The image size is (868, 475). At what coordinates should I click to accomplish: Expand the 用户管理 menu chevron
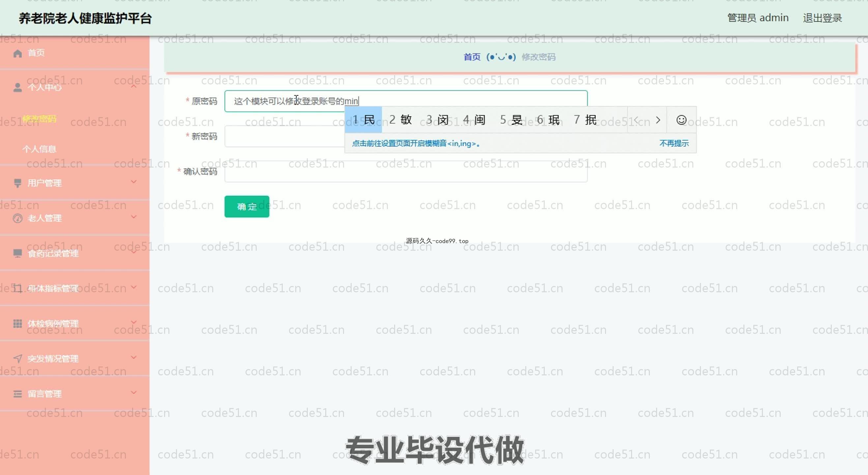click(134, 182)
